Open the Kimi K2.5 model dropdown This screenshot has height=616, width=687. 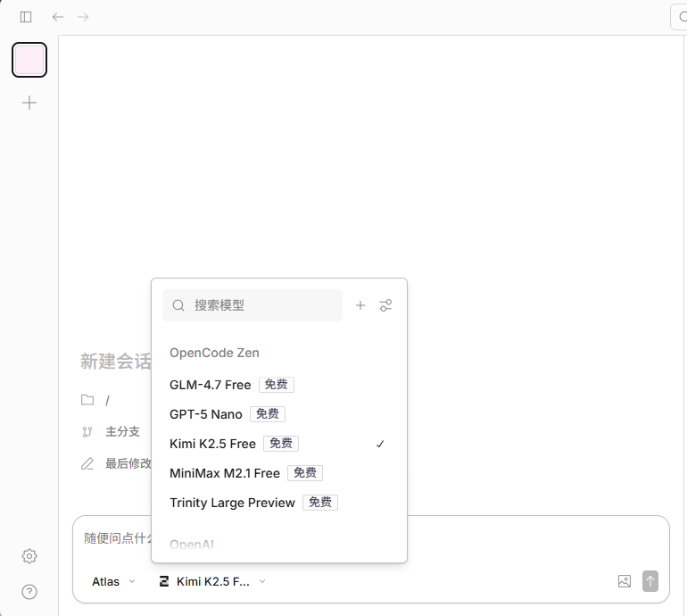(212, 581)
